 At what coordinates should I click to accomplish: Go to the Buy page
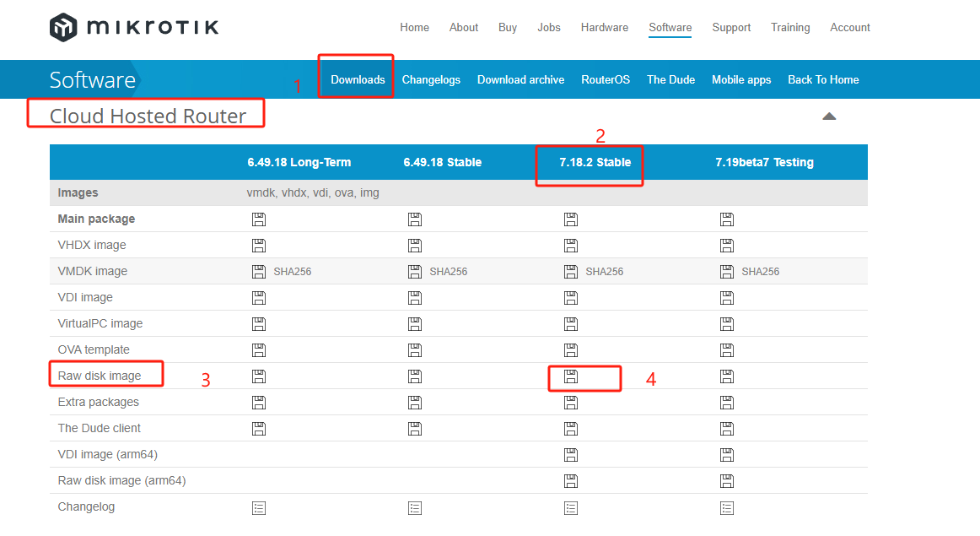tap(508, 28)
